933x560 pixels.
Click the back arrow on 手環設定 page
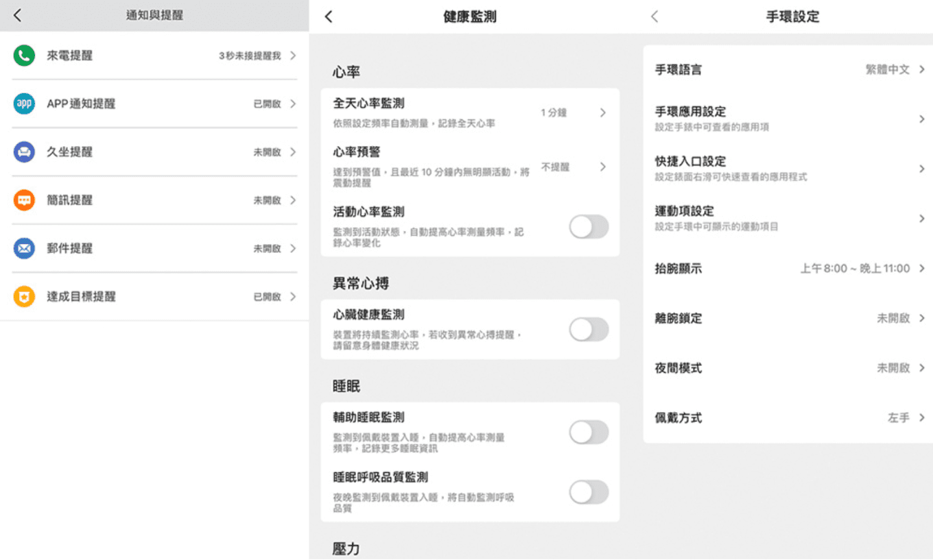tap(653, 16)
